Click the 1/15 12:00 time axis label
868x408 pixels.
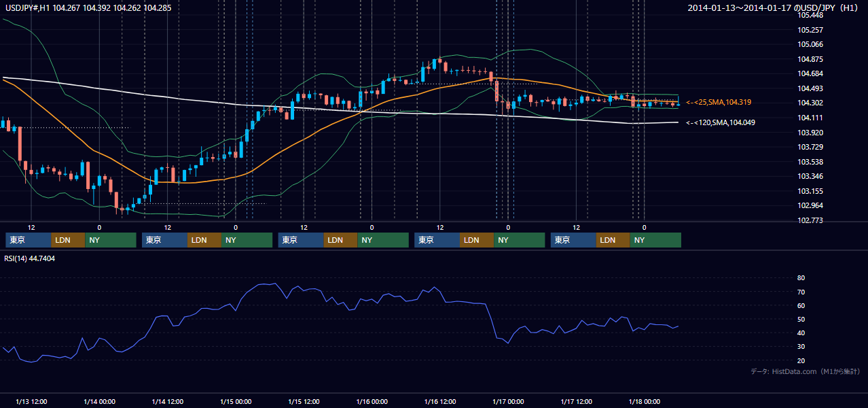click(x=304, y=401)
